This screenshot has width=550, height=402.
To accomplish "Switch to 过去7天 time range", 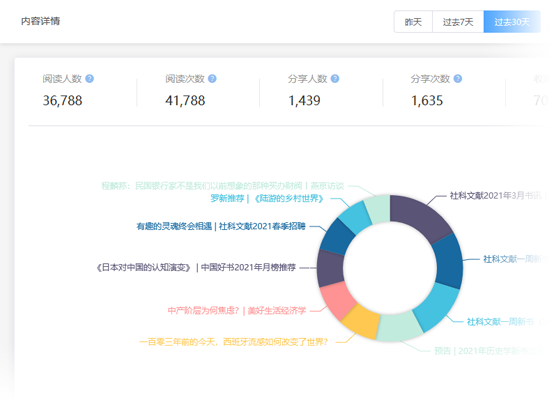I will click(458, 22).
